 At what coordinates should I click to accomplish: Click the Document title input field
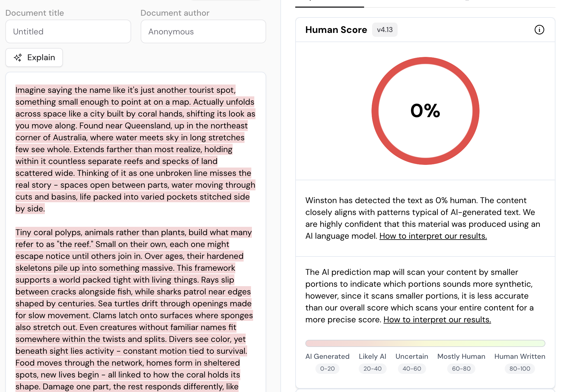(x=68, y=31)
